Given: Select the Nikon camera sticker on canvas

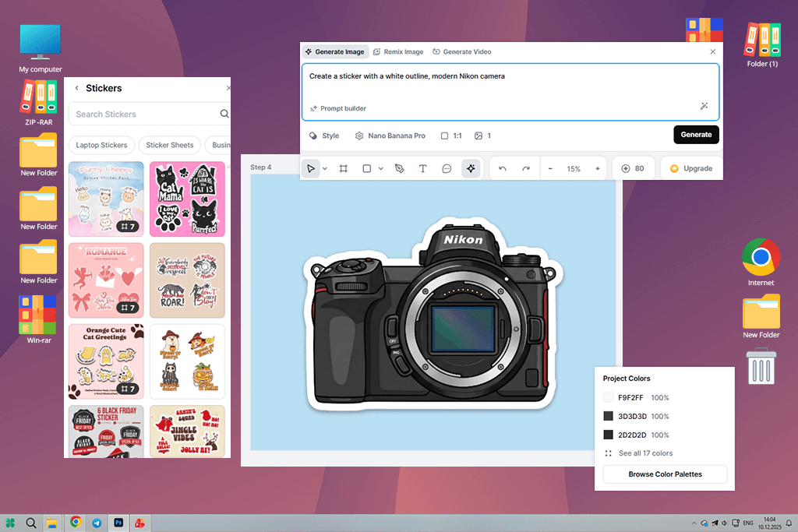Looking at the screenshot, I should pos(433,315).
